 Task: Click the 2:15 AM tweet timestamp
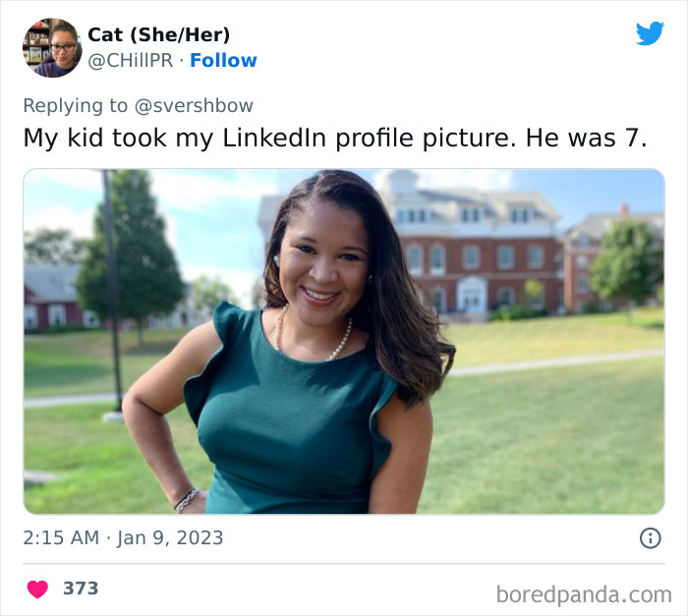[61, 537]
